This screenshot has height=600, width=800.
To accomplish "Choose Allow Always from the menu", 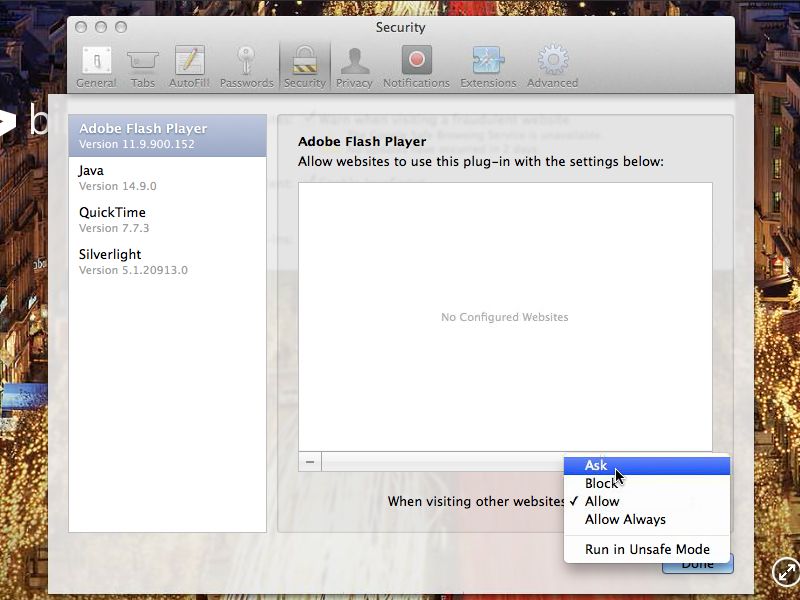I will coord(647,519).
